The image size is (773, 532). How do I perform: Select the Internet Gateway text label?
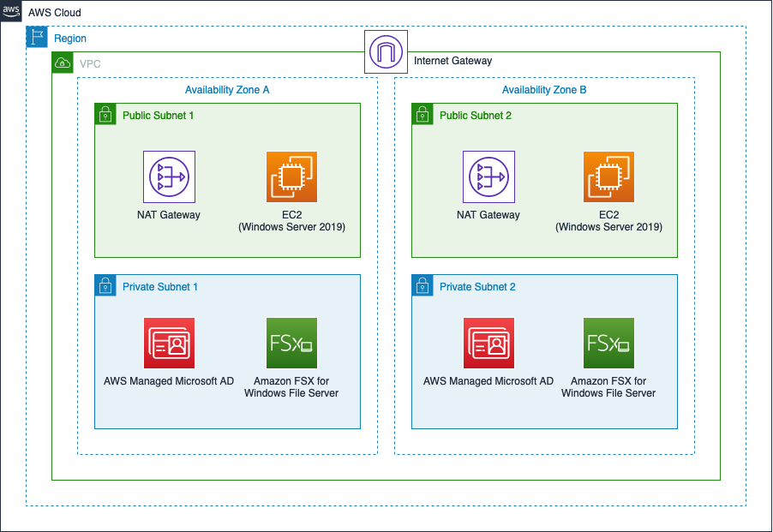tap(452, 61)
